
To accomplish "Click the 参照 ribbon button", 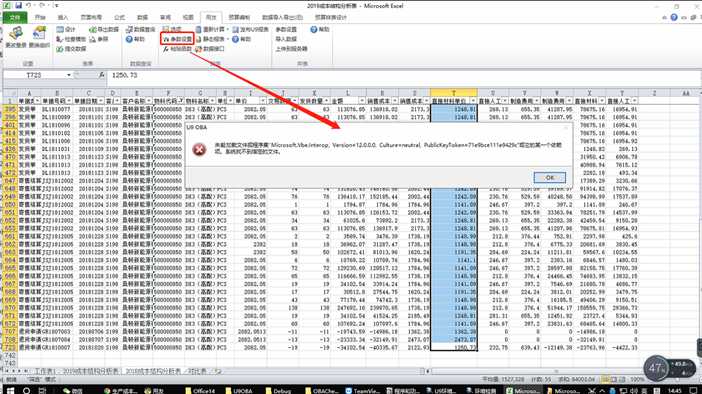I will tap(98, 39).
